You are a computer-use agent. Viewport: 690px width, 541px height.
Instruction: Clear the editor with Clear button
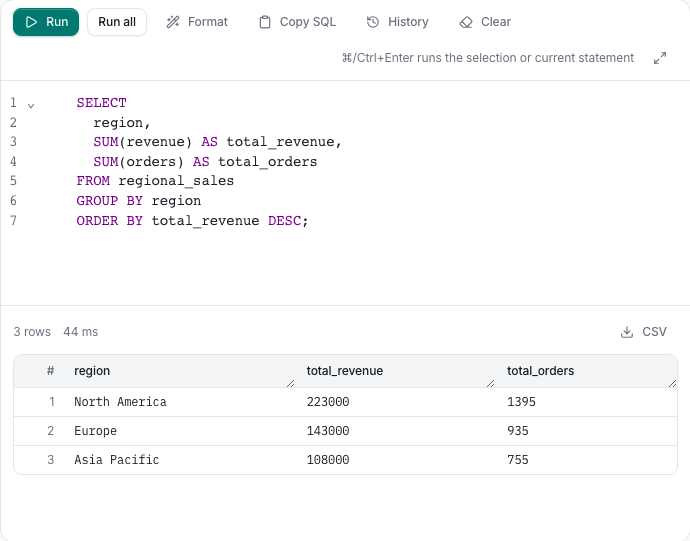tap(485, 22)
